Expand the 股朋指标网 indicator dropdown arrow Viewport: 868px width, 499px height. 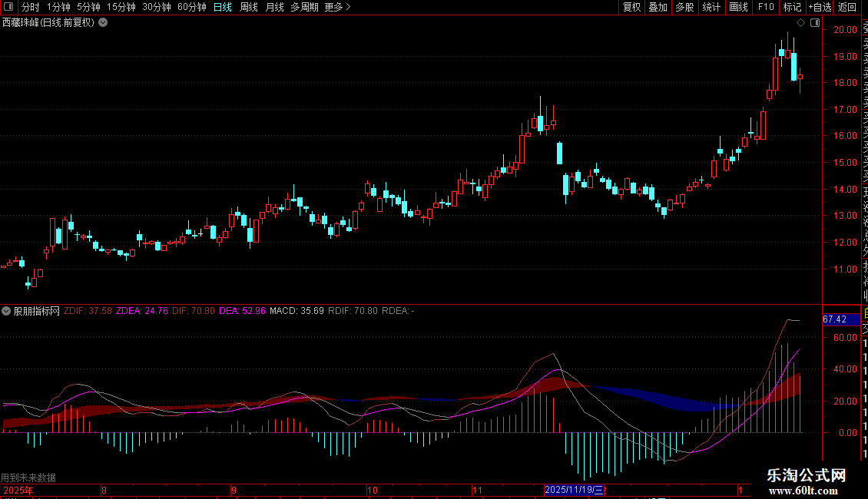7,311
